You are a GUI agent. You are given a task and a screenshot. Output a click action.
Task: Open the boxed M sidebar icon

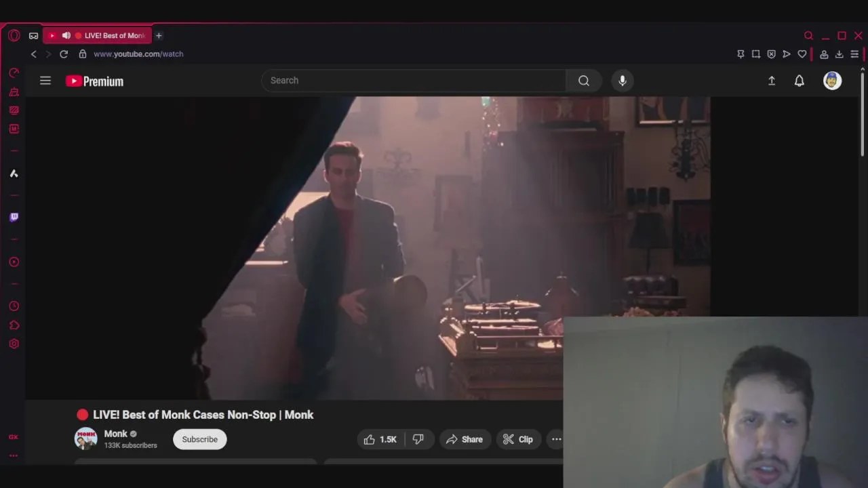pyautogui.click(x=14, y=129)
